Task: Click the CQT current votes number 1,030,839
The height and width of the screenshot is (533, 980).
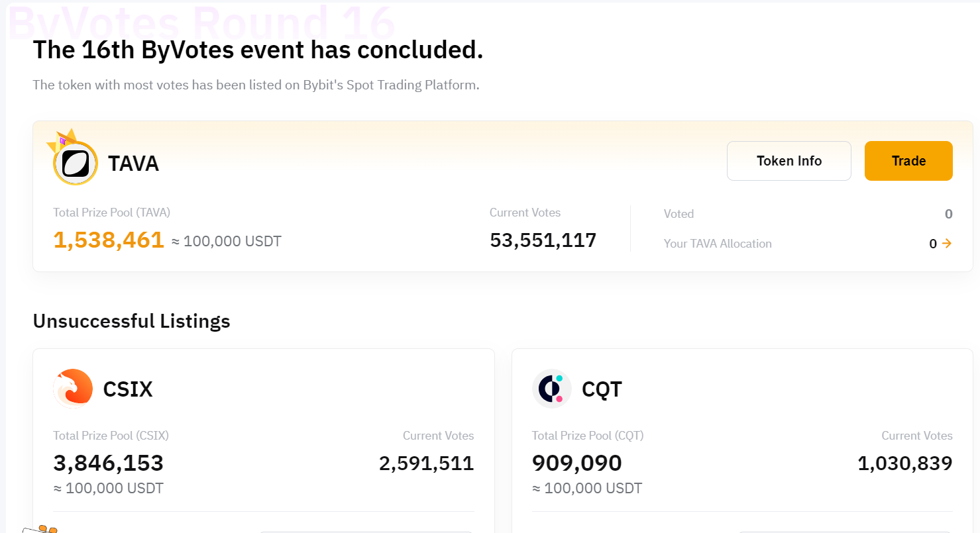Action: pos(904,463)
